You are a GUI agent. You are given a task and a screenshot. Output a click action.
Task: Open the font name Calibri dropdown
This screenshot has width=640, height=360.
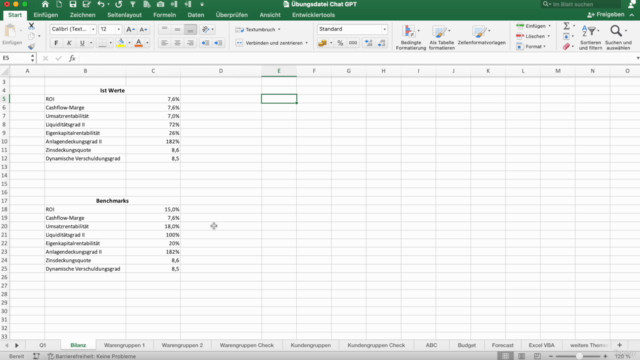(93, 29)
